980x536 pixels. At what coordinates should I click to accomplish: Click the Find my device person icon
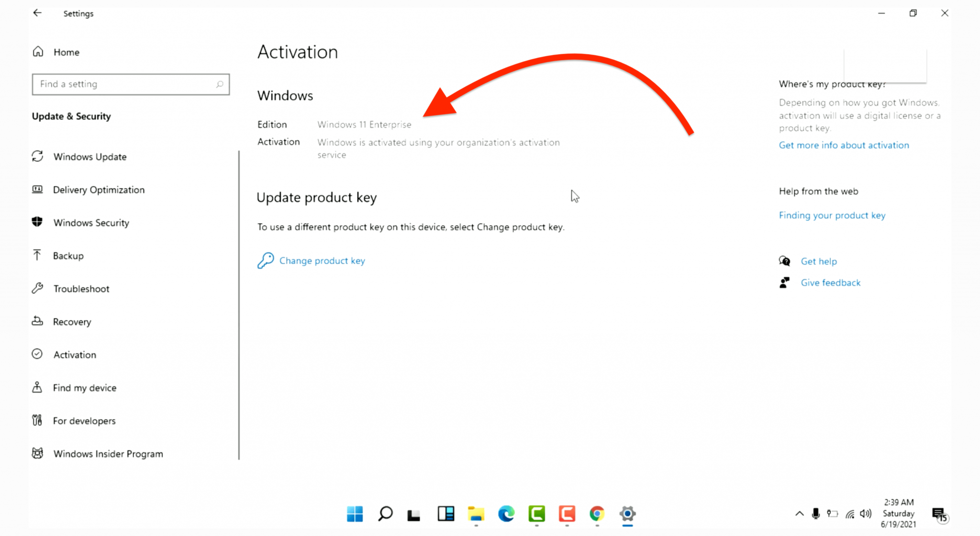point(37,387)
